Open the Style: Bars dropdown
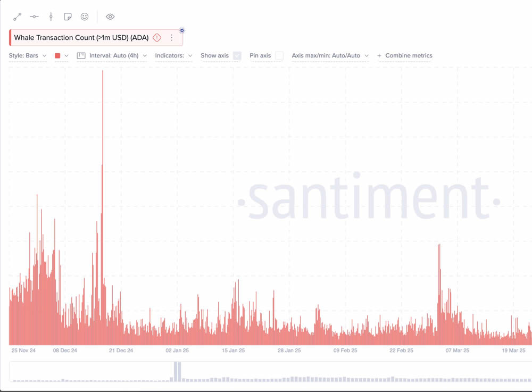 point(28,56)
